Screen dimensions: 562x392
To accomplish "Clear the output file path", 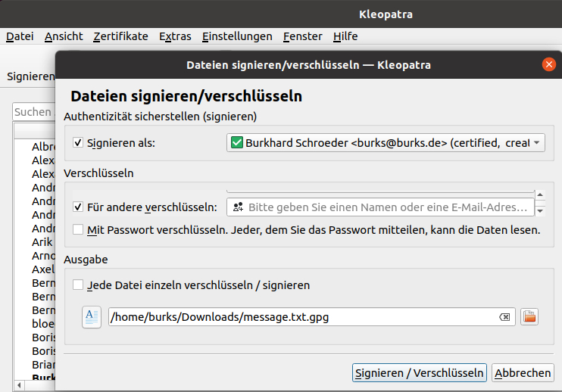I will [504, 317].
